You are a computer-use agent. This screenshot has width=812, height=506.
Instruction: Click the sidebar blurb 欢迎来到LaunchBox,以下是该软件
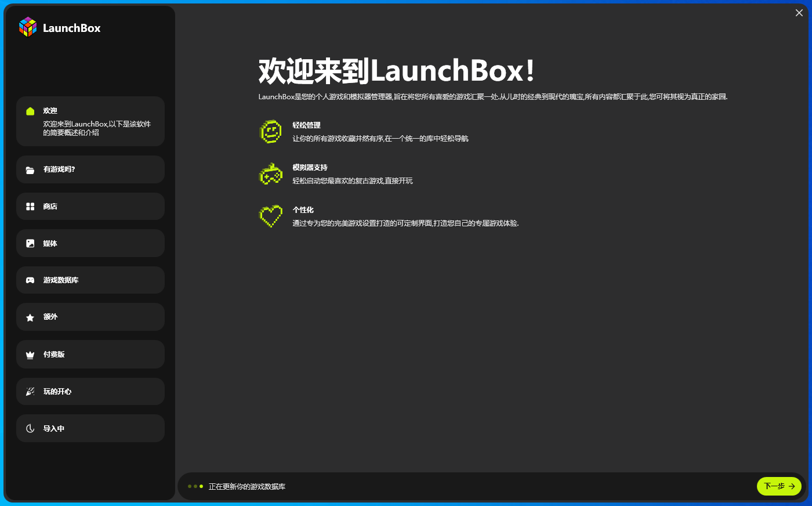(x=97, y=128)
